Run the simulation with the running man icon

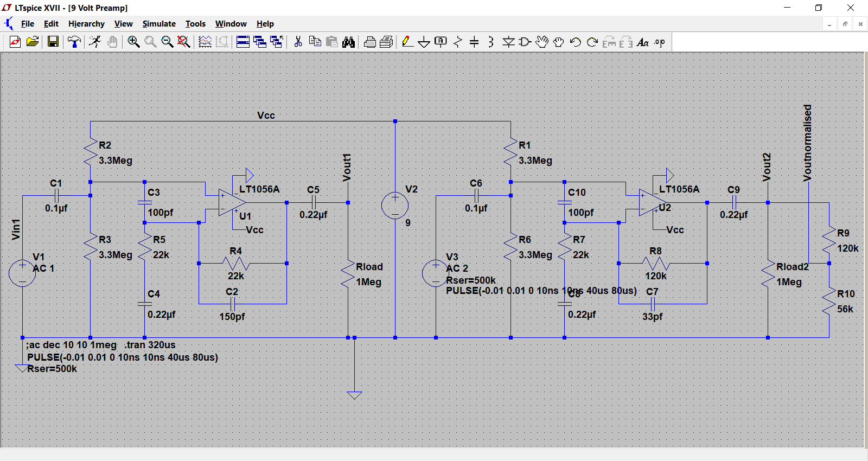point(95,42)
